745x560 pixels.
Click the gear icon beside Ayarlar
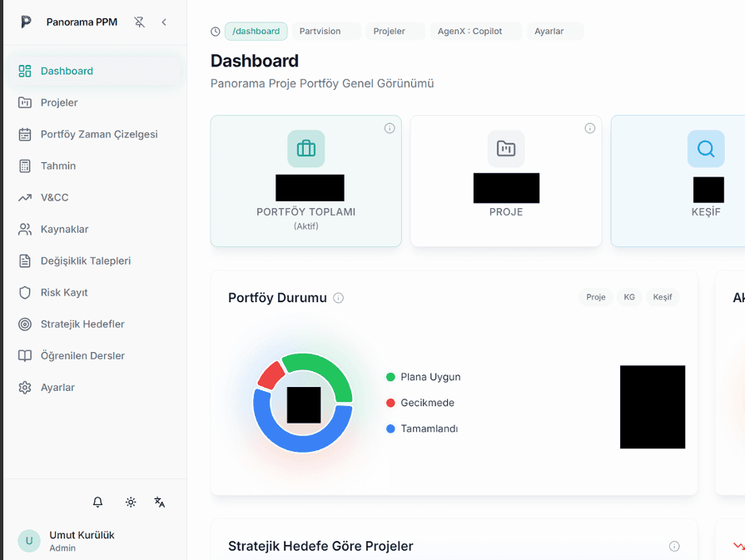[25, 388]
